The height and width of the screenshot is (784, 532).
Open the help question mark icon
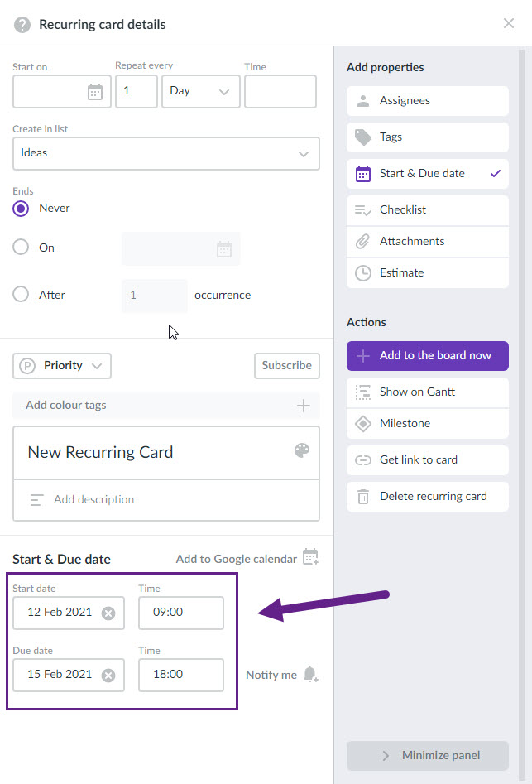[22, 25]
